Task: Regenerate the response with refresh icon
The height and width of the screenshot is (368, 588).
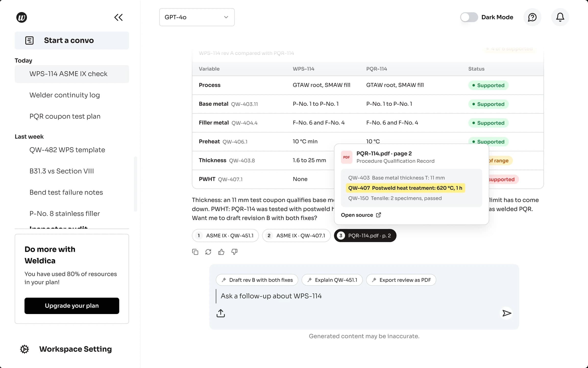Action: (x=208, y=252)
